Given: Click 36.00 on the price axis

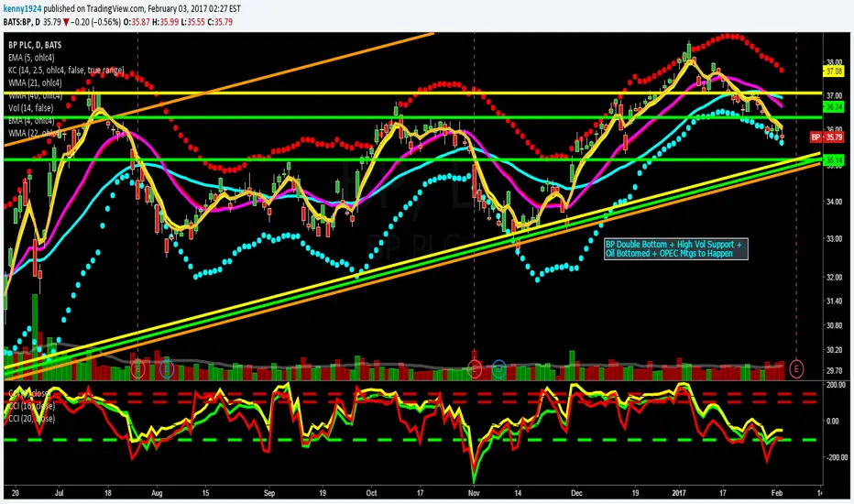Looking at the screenshot, I should coord(835,129).
